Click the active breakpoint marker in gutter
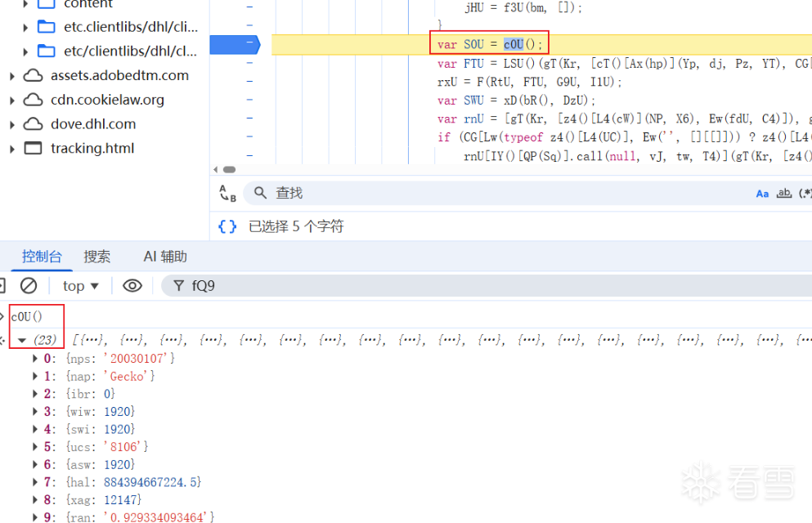The height and width of the screenshot is (523, 812). pyautogui.click(x=234, y=44)
